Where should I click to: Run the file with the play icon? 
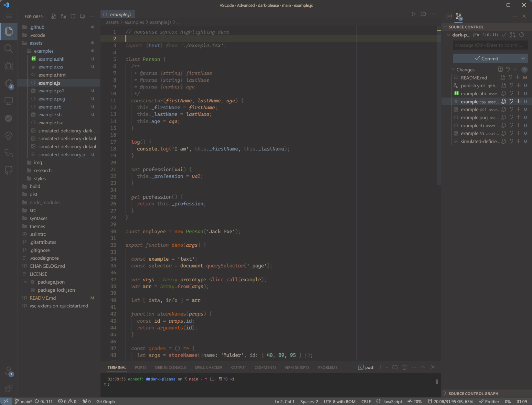(414, 14)
